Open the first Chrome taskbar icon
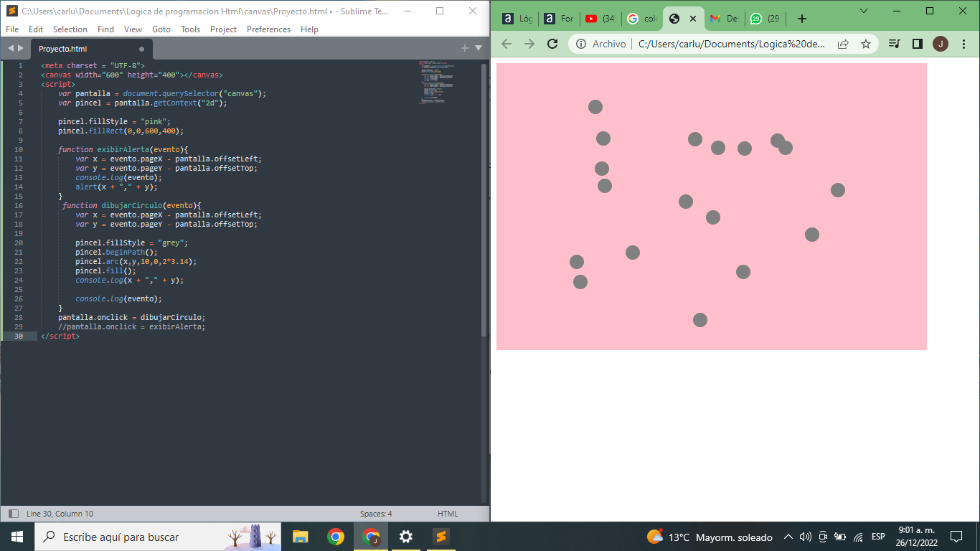Image resolution: width=980 pixels, height=551 pixels. tap(335, 537)
